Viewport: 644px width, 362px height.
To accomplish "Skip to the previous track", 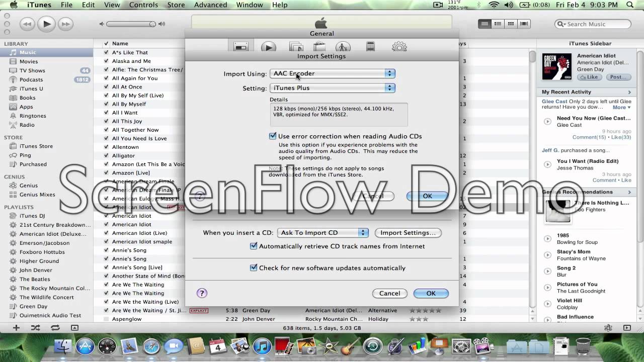I will point(27,24).
